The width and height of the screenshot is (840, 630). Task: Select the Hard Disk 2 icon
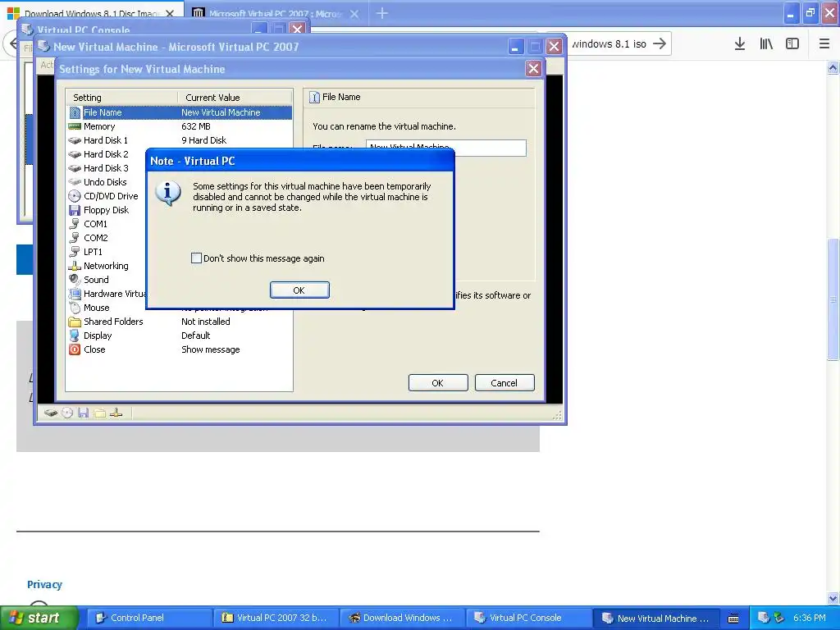point(75,154)
